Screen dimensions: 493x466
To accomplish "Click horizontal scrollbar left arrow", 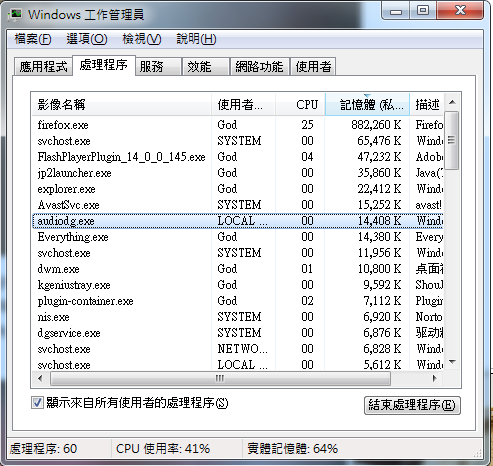I will pos(40,379).
